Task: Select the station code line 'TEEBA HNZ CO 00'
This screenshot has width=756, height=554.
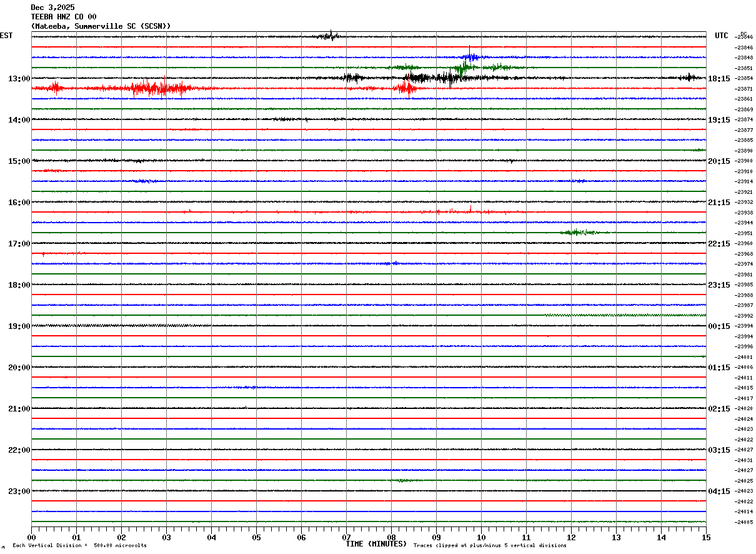Action: coord(64,17)
